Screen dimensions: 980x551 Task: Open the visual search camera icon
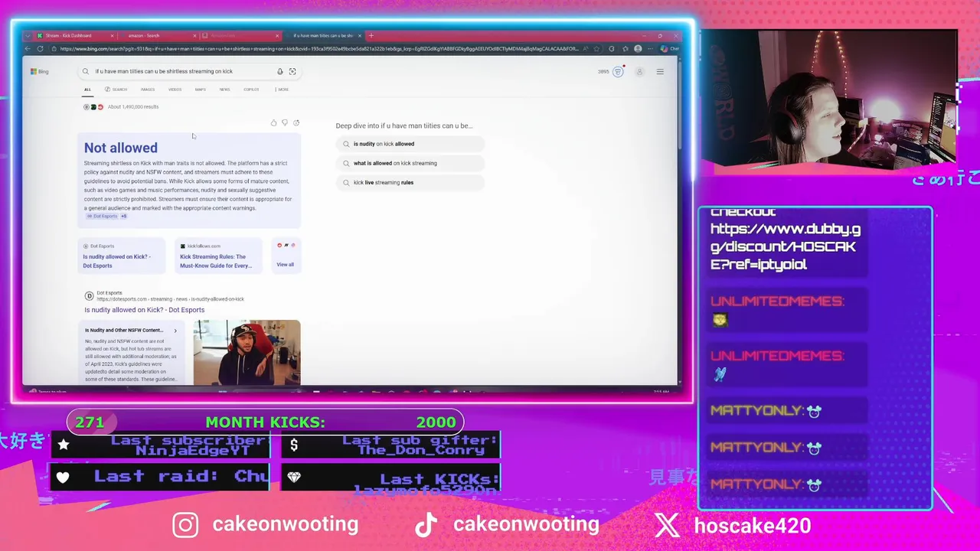(292, 71)
